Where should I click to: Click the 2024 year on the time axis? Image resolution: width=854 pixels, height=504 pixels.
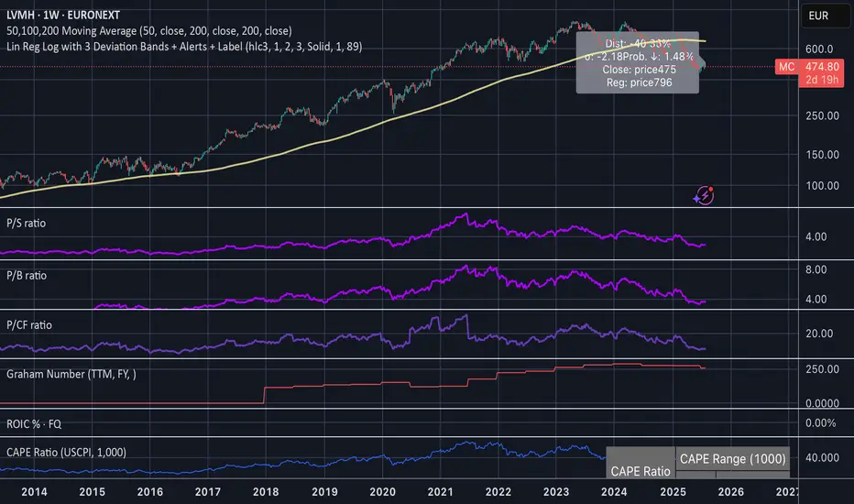pos(614,492)
